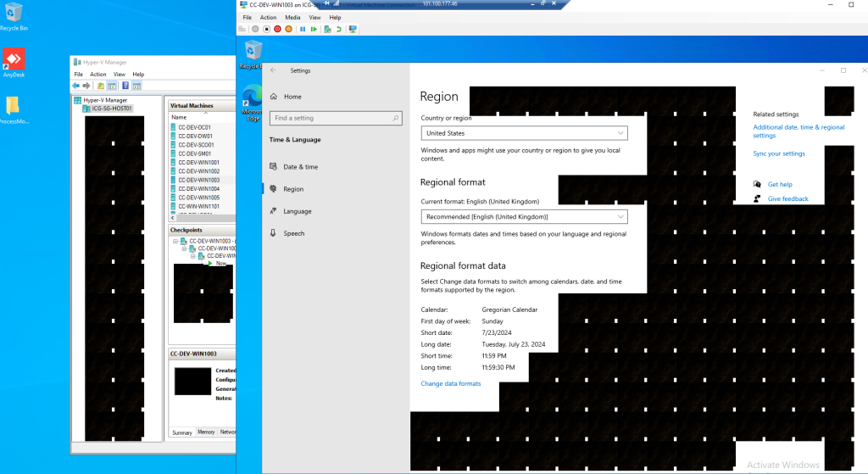Open the Microsoft Edge icon inside the VM
Screen dimensions: 868x474
[x=253, y=103]
